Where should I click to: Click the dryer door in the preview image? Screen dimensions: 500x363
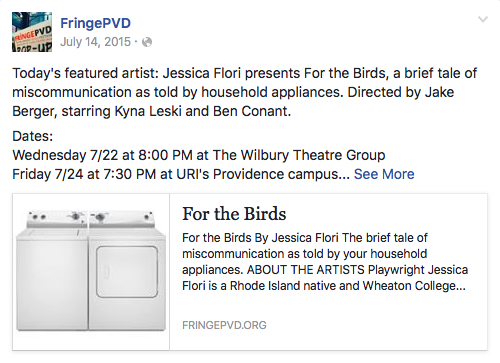tap(127, 272)
